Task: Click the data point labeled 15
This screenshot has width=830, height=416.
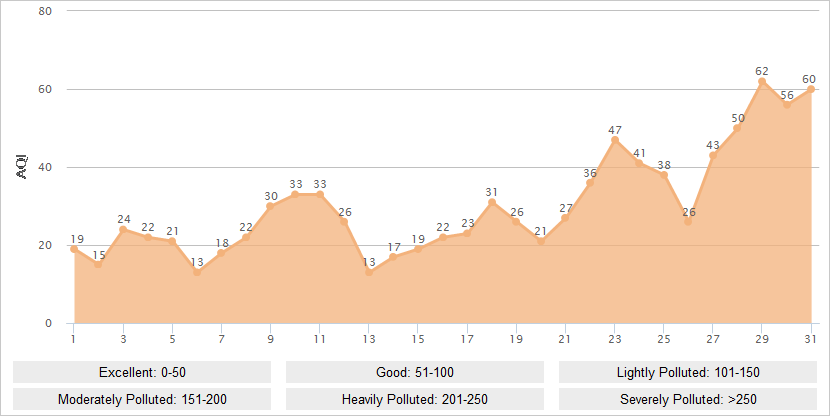Action: 98,265
